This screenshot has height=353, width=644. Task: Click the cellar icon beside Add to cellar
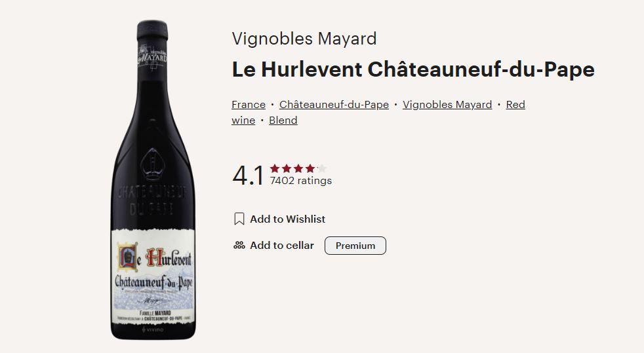[239, 246]
